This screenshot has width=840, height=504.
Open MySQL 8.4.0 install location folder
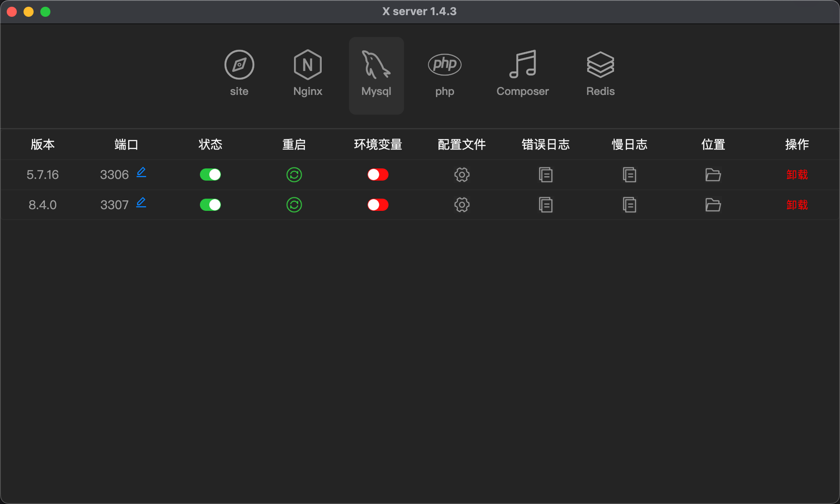713,204
